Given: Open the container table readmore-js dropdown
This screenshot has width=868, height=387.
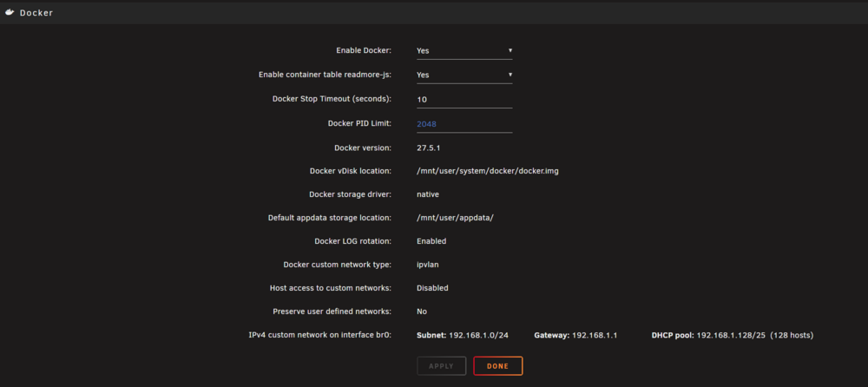Looking at the screenshot, I should point(464,75).
